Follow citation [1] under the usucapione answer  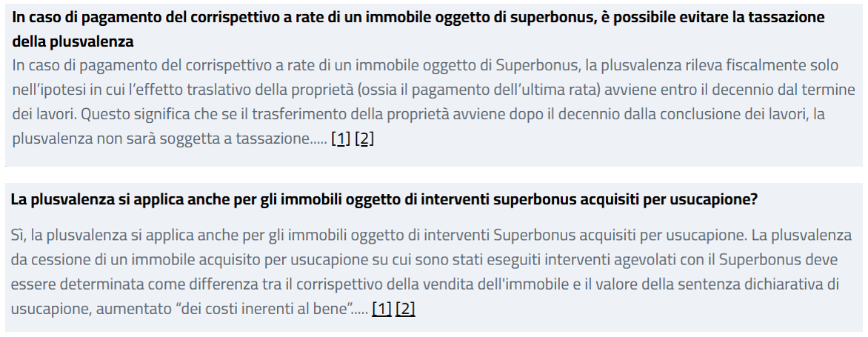pos(381,309)
